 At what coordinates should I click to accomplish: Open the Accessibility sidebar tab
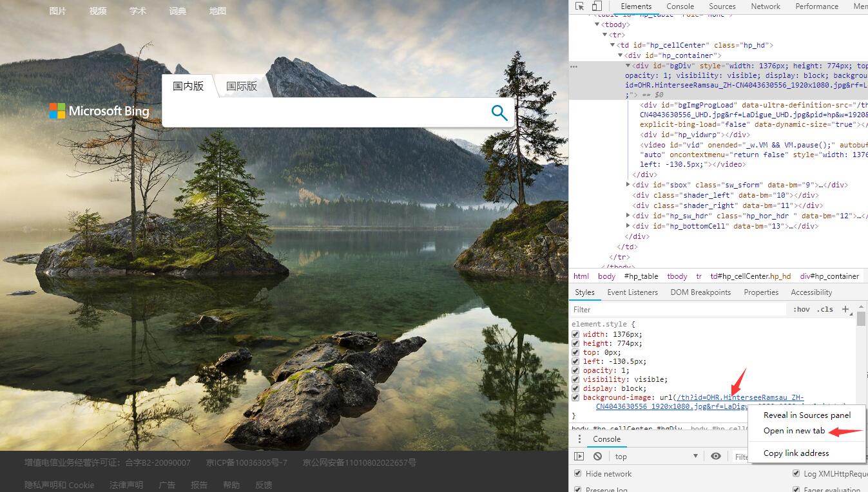click(x=811, y=292)
